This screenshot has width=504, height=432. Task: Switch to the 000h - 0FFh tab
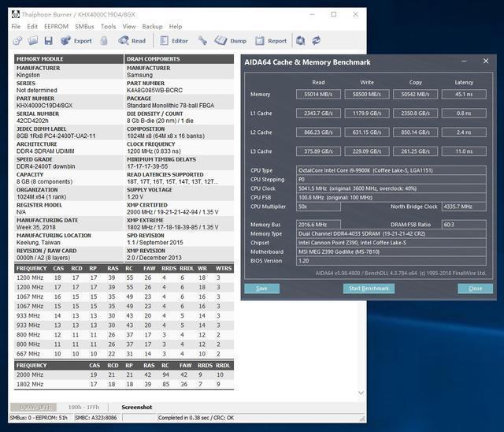[x=34, y=408]
